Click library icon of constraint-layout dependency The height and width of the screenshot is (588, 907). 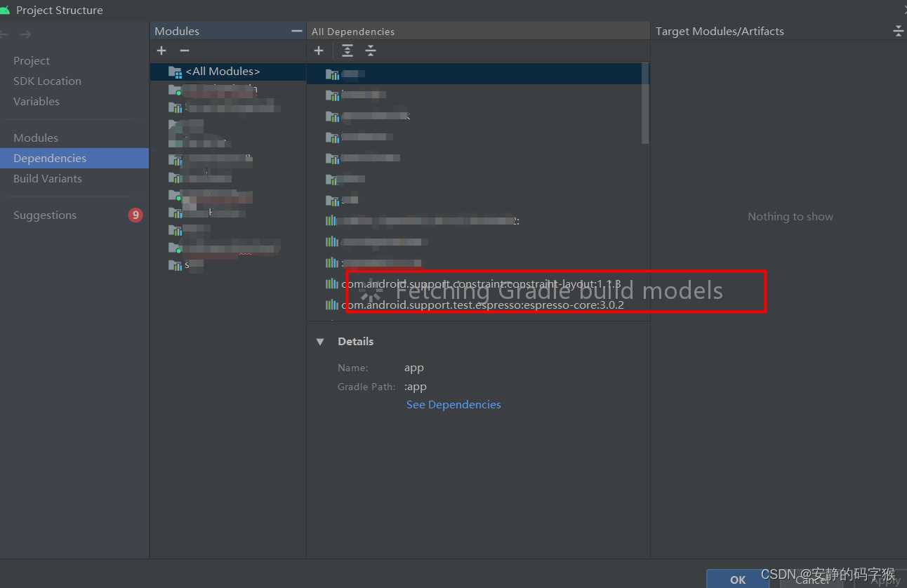point(332,283)
